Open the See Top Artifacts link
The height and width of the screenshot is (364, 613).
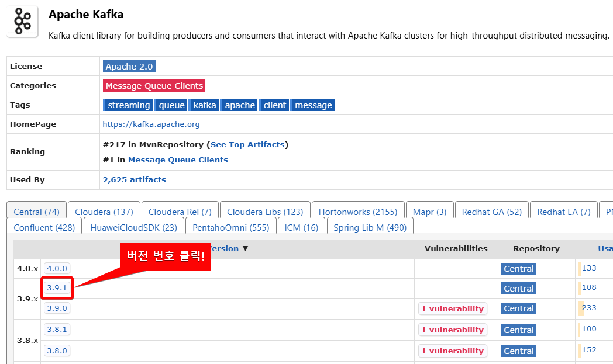point(247,144)
